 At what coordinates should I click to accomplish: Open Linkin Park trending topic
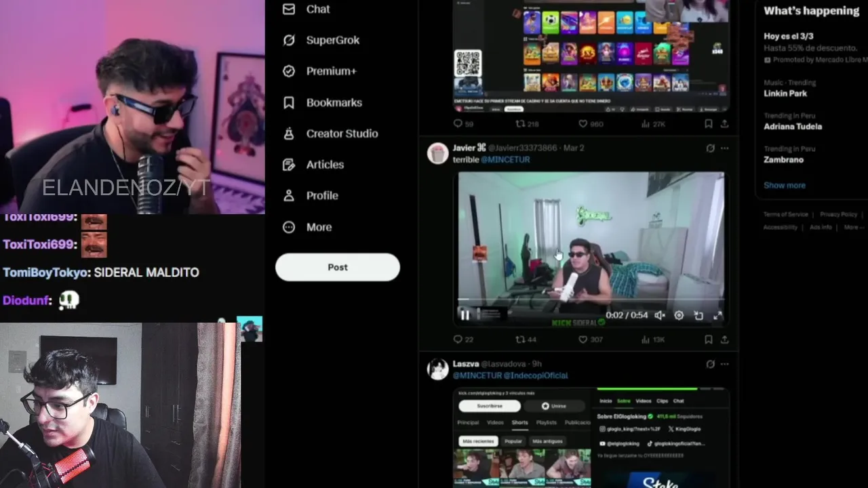pyautogui.click(x=785, y=93)
